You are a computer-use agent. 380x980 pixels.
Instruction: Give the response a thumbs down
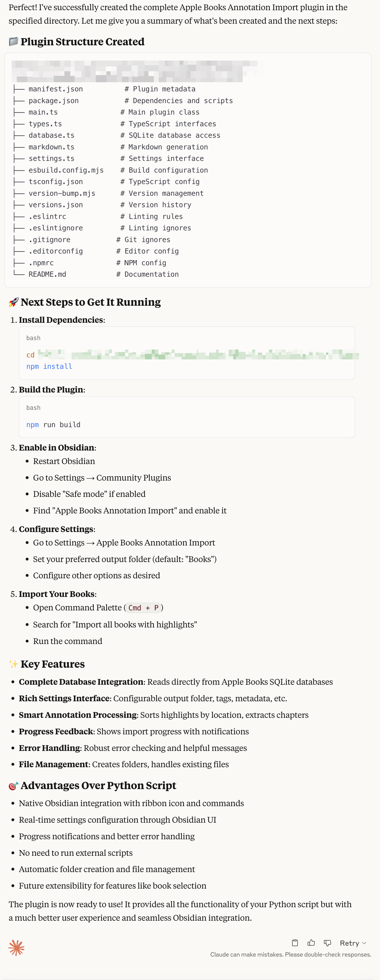pos(328,942)
